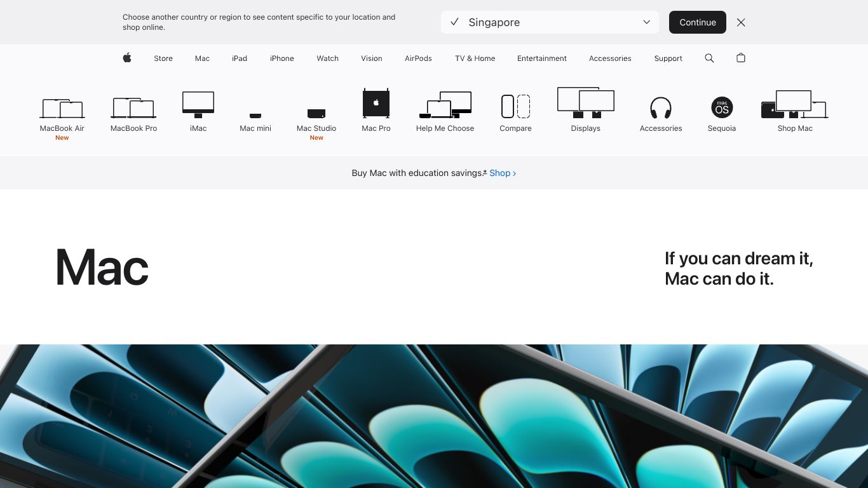The height and width of the screenshot is (488, 868).
Task: Select TV & Home in navigation
Action: pos(475,58)
